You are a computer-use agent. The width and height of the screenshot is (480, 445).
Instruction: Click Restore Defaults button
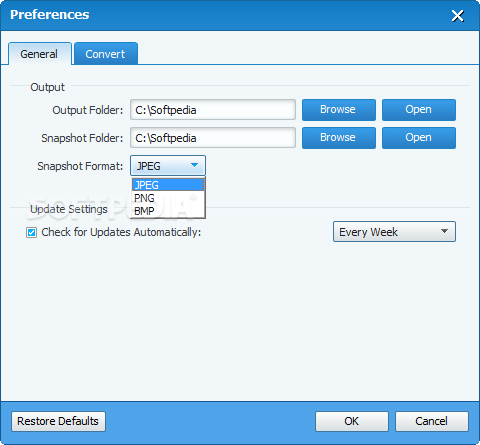click(58, 421)
